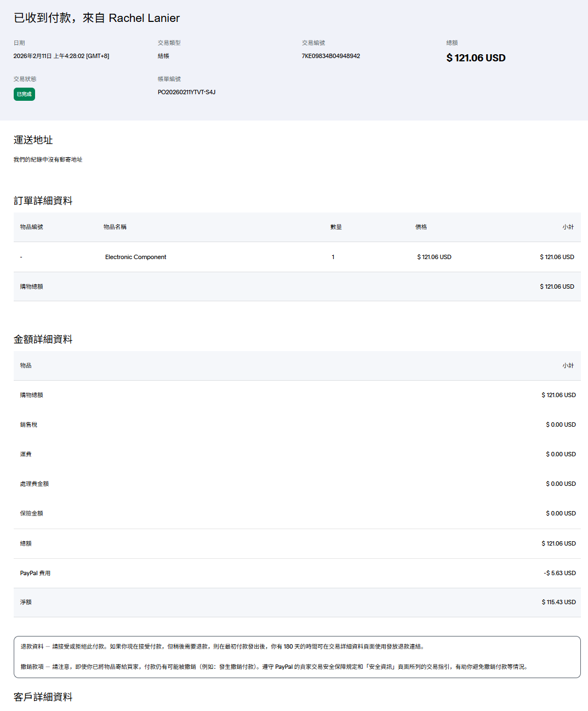
Task: Click the 物品編號 column header
Action: [x=31, y=227]
